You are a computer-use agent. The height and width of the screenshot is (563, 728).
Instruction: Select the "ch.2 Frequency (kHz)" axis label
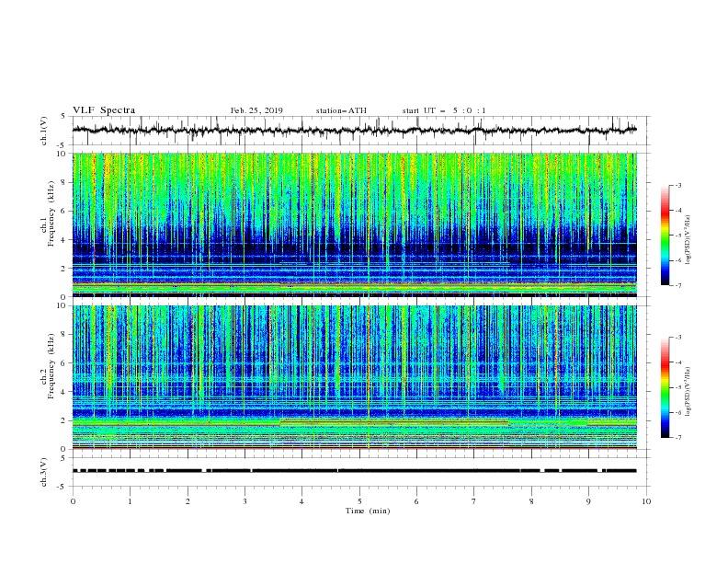pos(48,365)
